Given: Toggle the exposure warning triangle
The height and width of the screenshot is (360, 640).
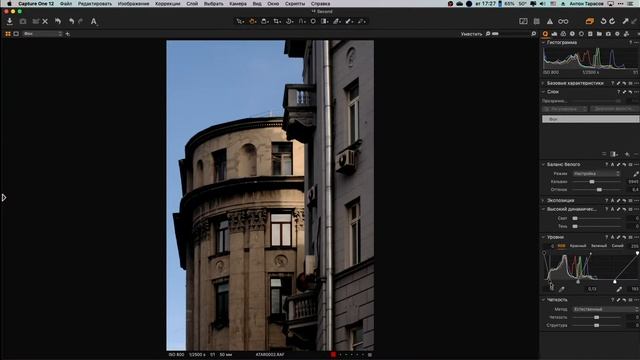Looking at the screenshot, I should [x=550, y=21].
